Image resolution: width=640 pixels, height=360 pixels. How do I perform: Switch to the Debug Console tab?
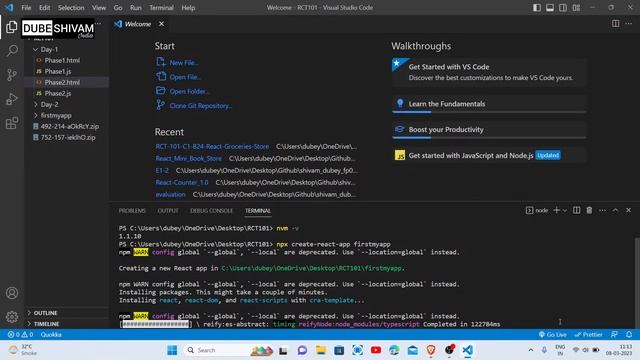(211, 211)
